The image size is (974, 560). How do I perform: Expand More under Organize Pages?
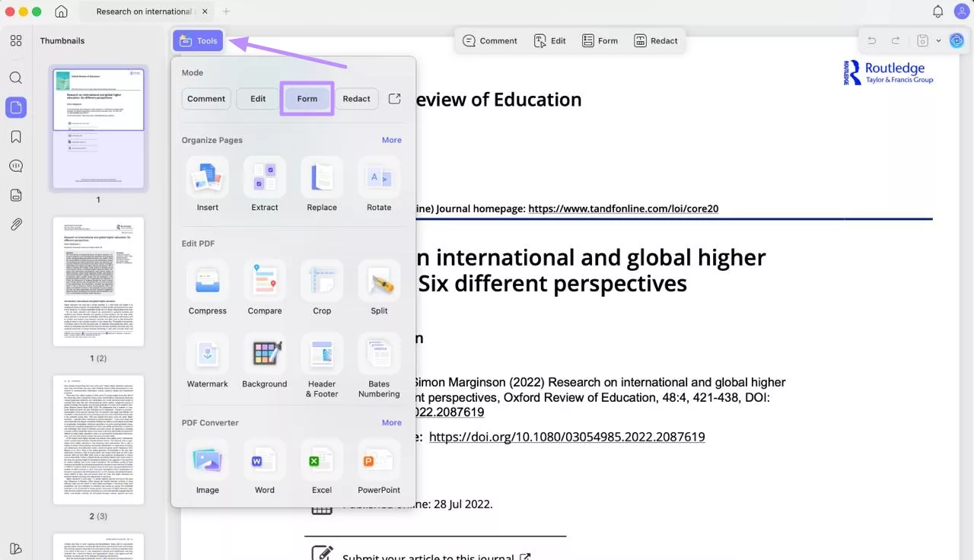391,140
